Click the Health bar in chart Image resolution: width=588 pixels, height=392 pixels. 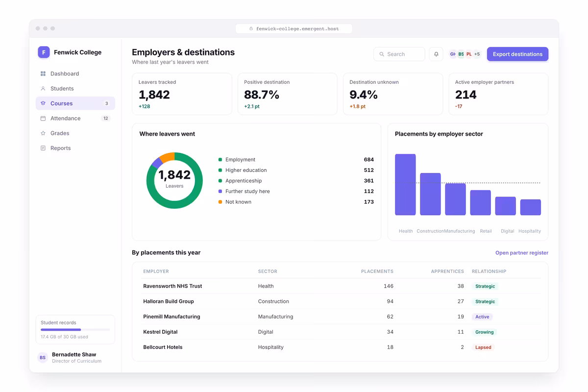point(405,185)
